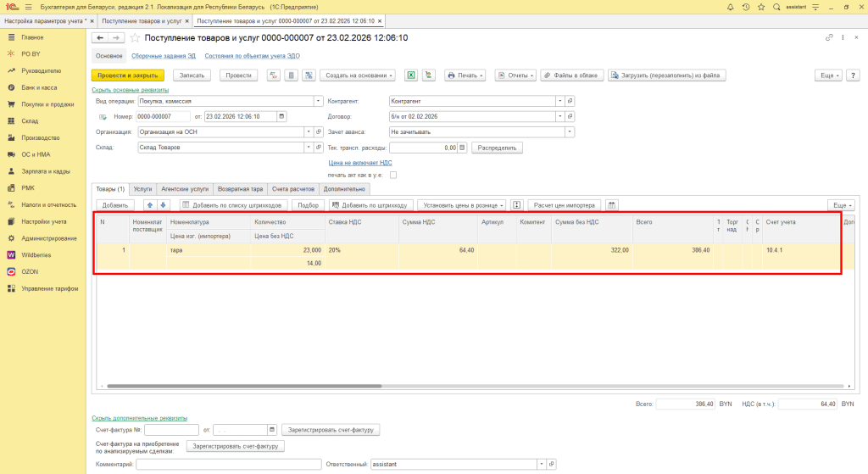Click the 'Комментарий' text field

coord(228,464)
